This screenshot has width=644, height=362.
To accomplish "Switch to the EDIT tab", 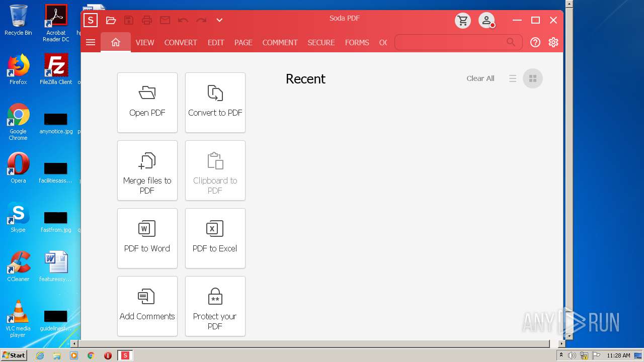I will (216, 43).
